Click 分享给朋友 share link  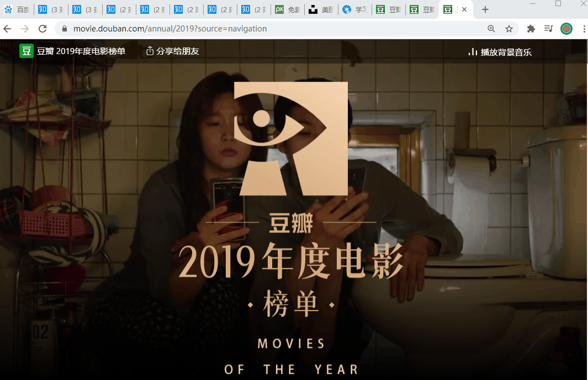tap(177, 51)
